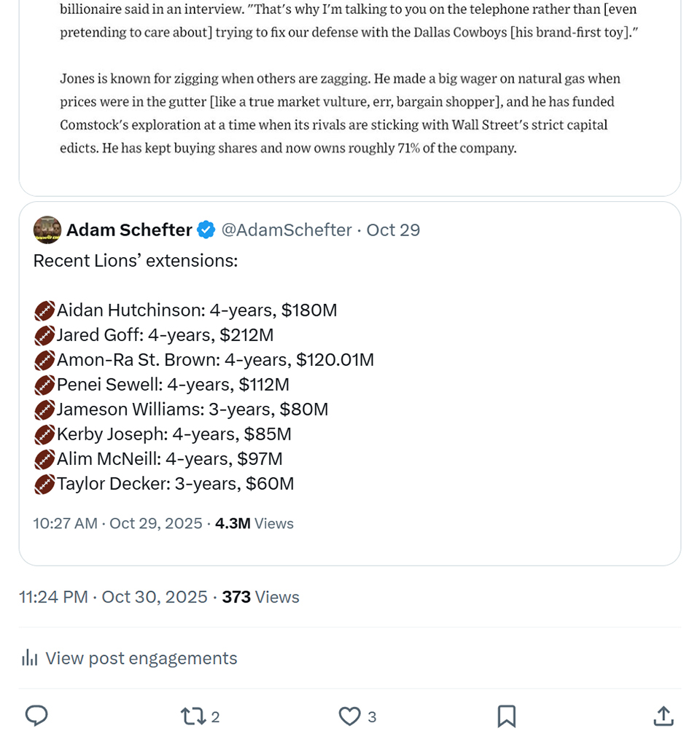Click the 4.3M Views count

(x=254, y=523)
